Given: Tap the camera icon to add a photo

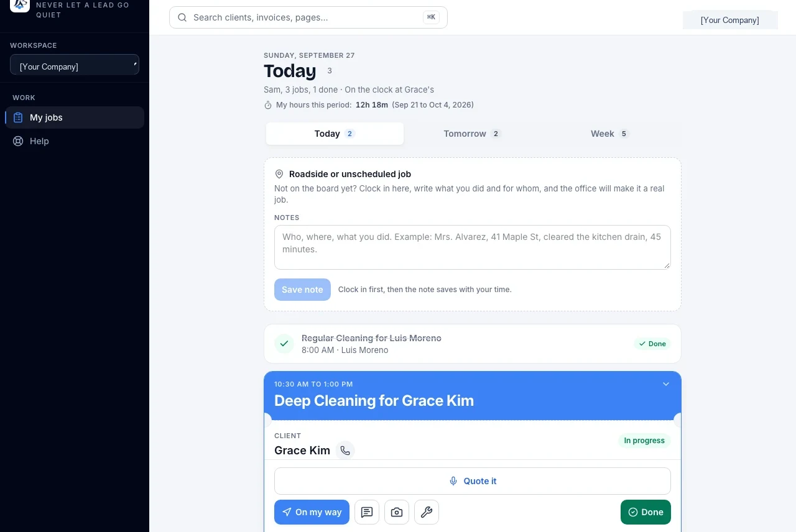Looking at the screenshot, I should click(x=397, y=512).
